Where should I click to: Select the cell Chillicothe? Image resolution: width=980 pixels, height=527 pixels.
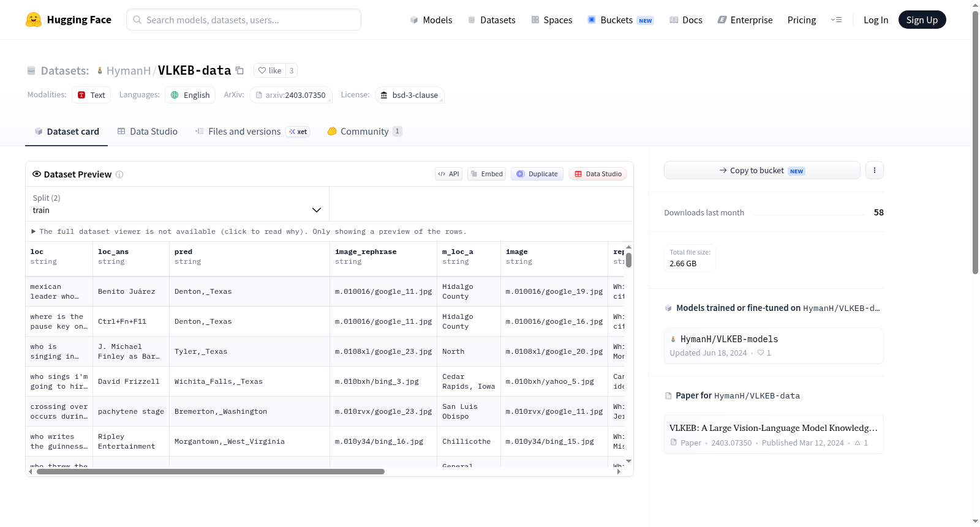[469, 441]
